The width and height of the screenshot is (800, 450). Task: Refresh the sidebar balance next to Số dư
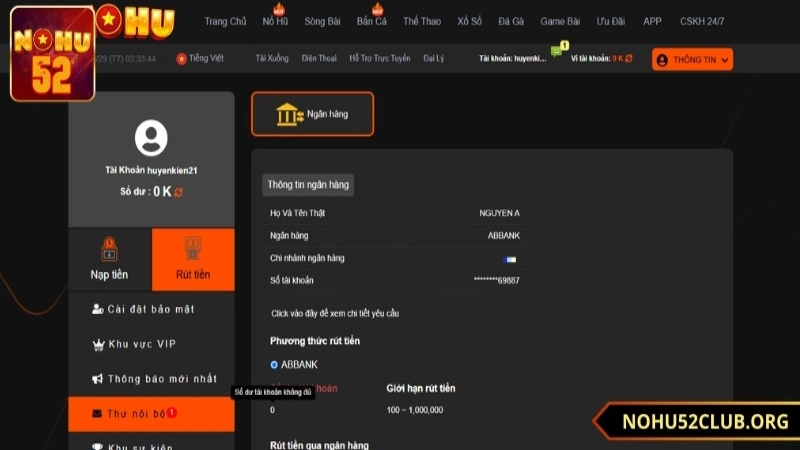[x=179, y=192]
